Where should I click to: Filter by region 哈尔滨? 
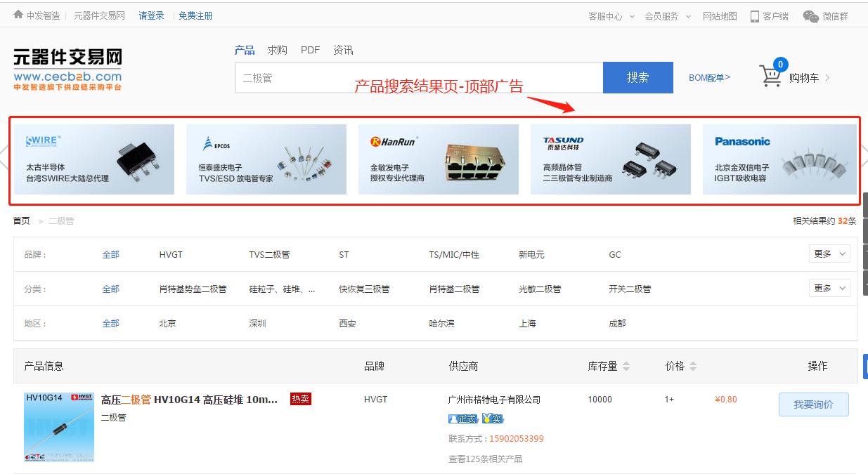441,323
